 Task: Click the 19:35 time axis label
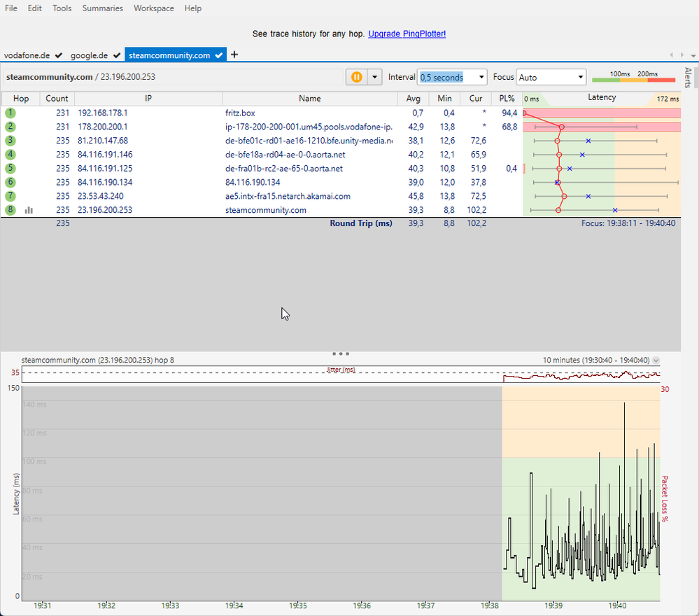298,605
